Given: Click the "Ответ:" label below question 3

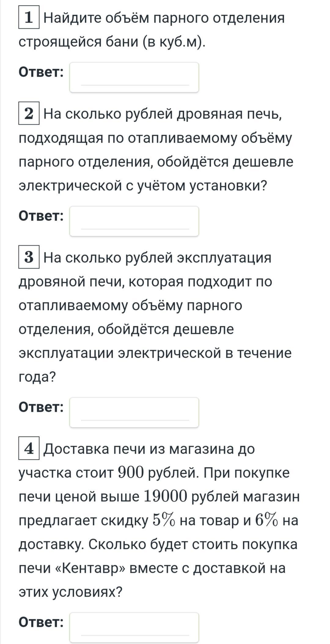Looking at the screenshot, I should [x=41, y=407].
